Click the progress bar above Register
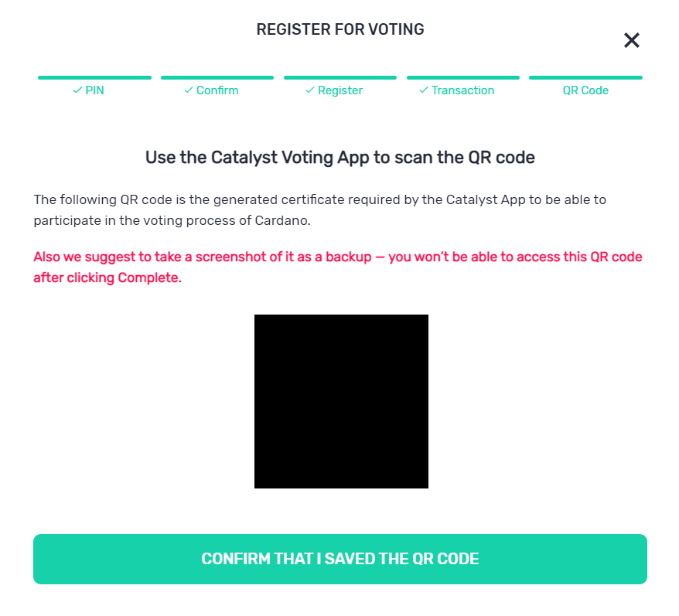 pyautogui.click(x=340, y=77)
